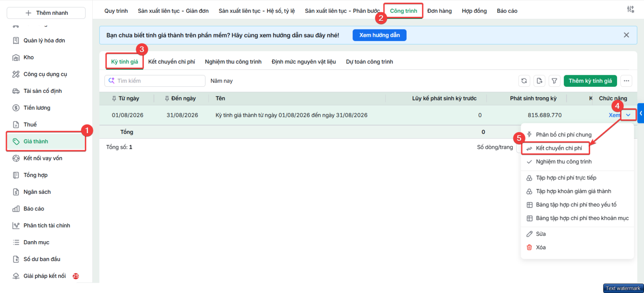644x293 pixels.
Task: Click the Lũy kế phát sinh kỳ trước header
Action: pyautogui.click(x=444, y=98)
